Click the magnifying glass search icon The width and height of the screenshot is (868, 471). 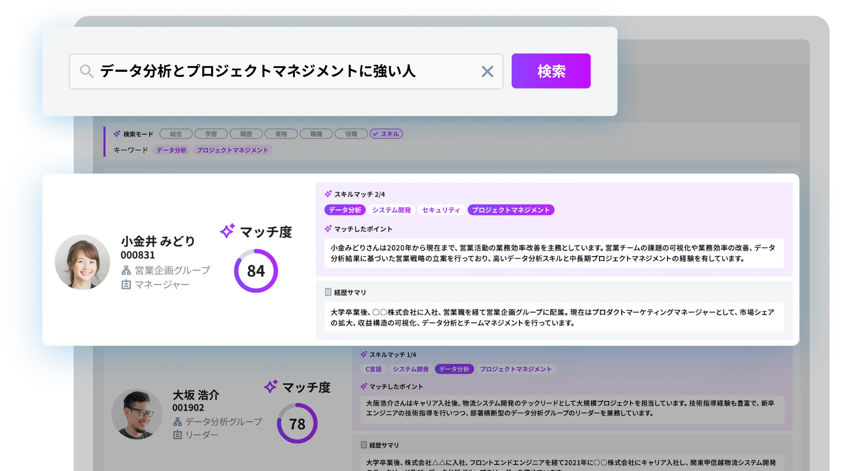click(87, 72)
